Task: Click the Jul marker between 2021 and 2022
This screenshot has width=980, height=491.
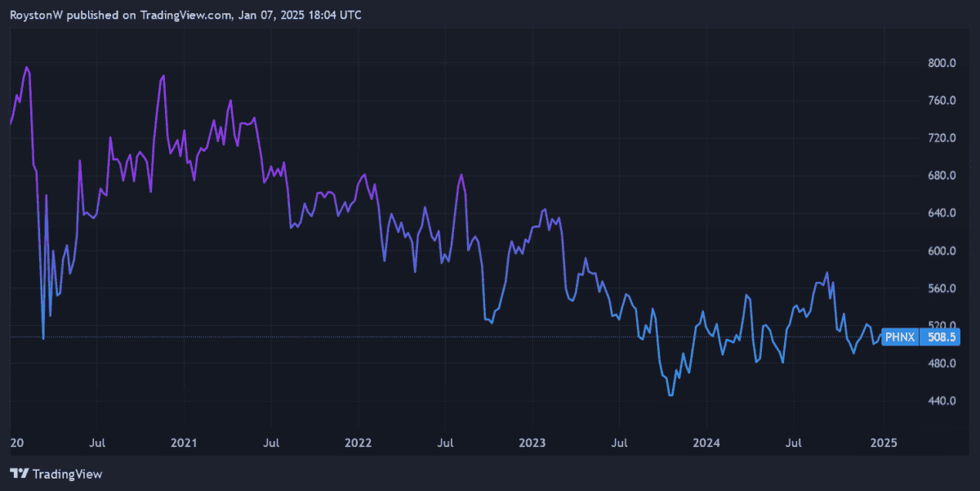Action: (271, 443)
